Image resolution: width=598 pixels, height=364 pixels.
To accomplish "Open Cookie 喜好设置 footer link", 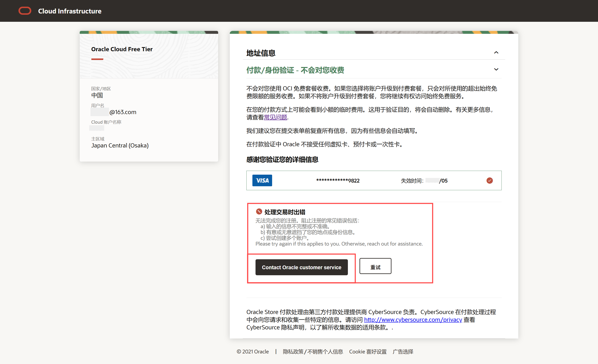I will (368, 352).
